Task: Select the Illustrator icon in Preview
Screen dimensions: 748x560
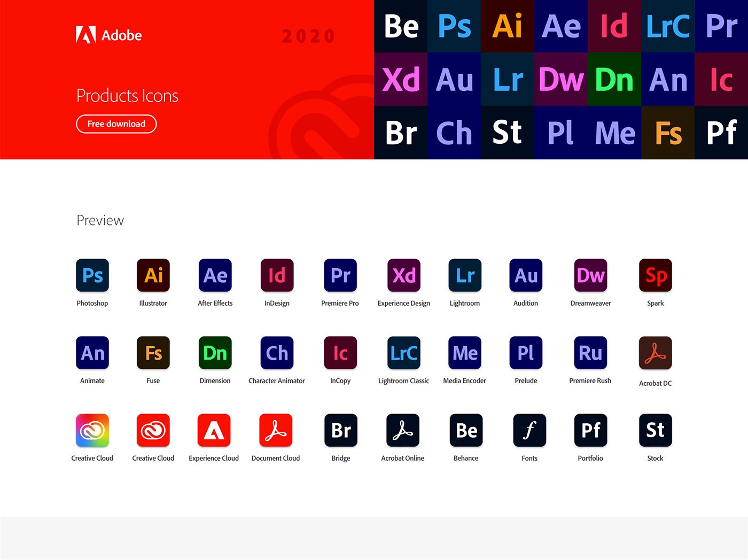Action: click(153, 275)
